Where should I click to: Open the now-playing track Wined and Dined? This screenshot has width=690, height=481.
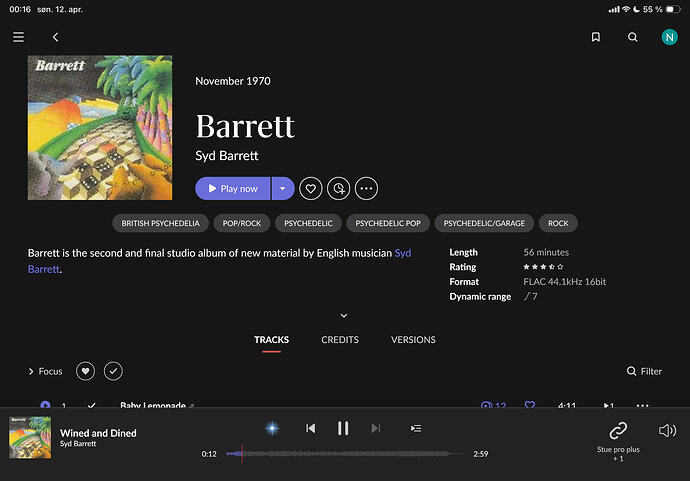click(x=98, y=433)
